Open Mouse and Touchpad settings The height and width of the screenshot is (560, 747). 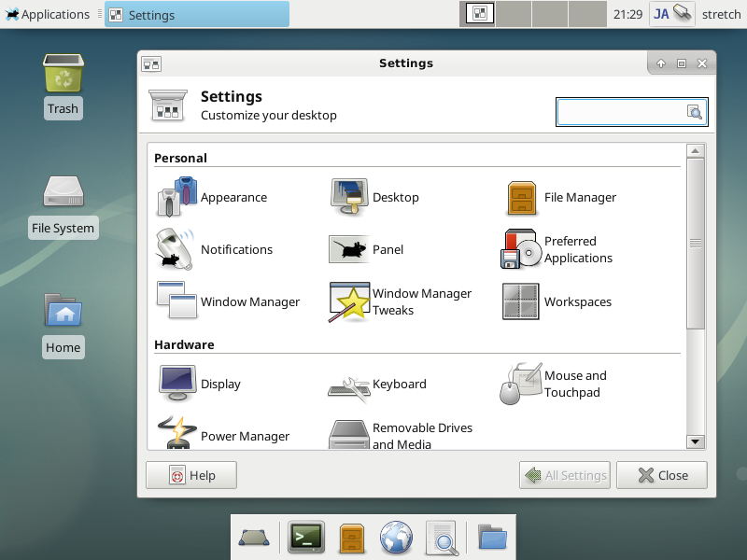point(554,384)
